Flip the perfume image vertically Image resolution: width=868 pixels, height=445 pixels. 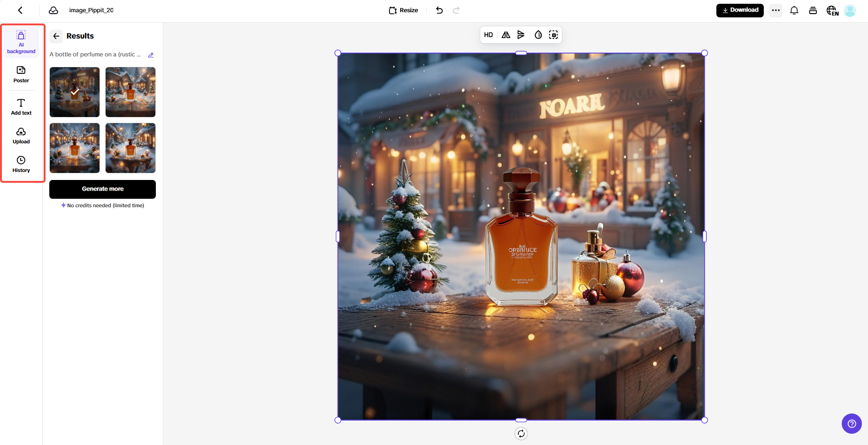tap(521, 34)
